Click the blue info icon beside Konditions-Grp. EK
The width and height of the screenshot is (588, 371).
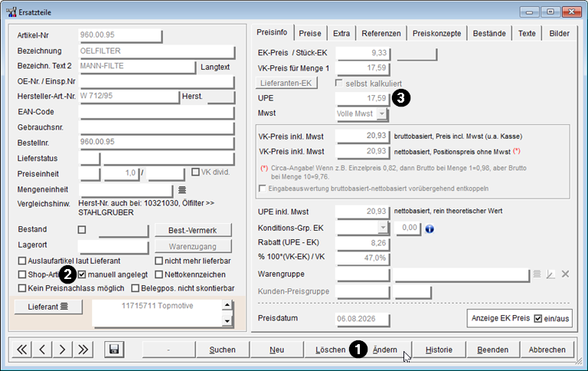[430, 228]
